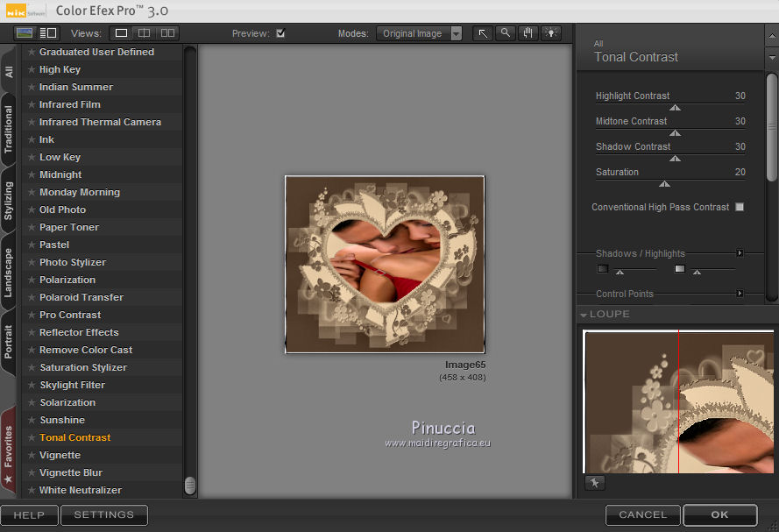Click the Highlight Contrast slider handle

click(675, 108)
